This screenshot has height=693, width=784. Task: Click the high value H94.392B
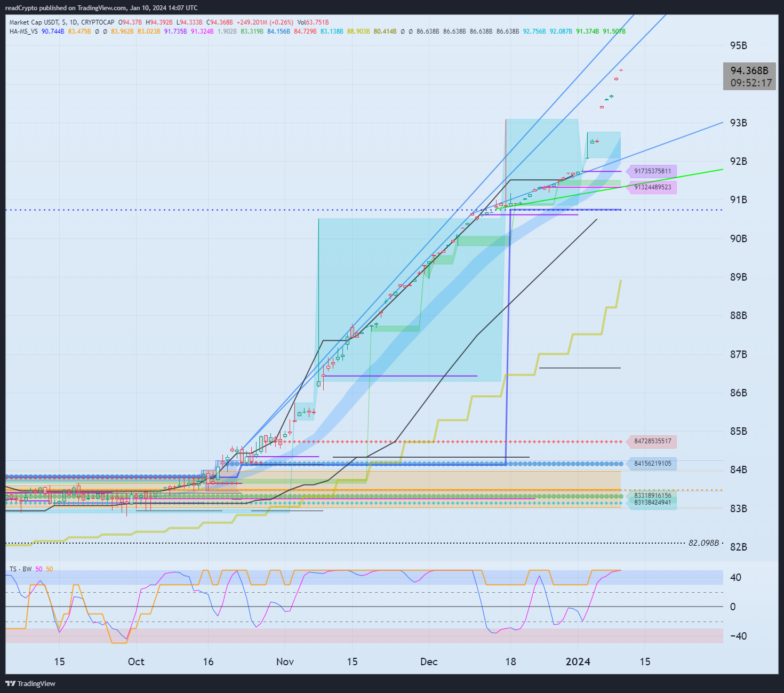[159, 22]
